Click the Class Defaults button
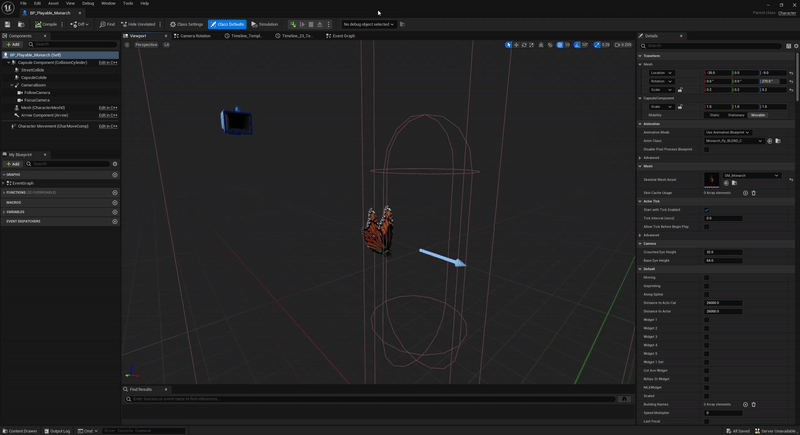The height and width of the screenshot is (435, 800). pyautogui.click(x=227, y=24)
